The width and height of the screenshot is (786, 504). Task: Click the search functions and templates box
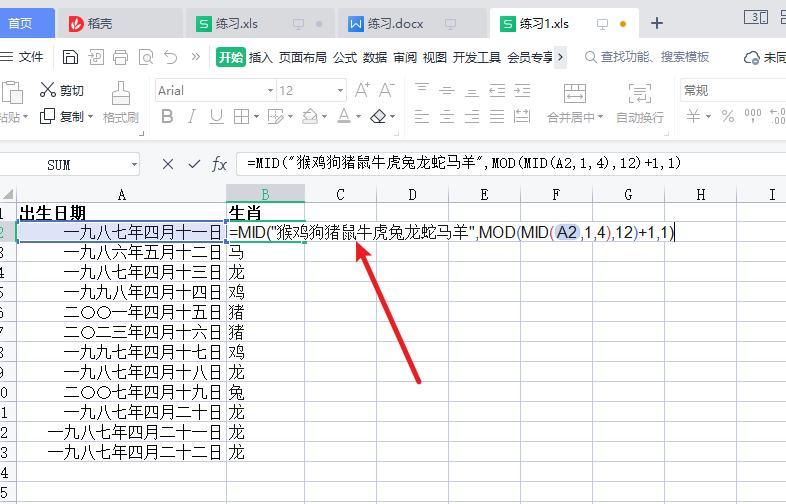tap(647, 57)
